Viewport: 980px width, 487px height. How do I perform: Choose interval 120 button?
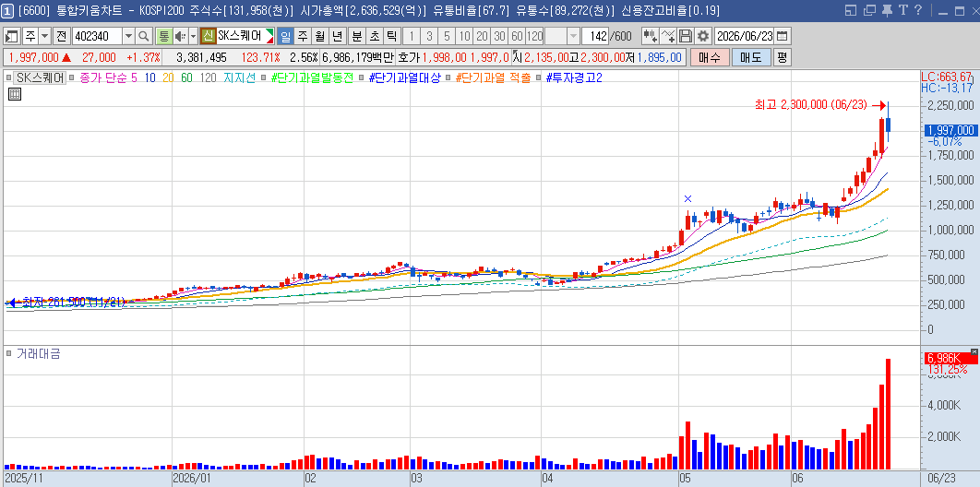coord(534,36)
